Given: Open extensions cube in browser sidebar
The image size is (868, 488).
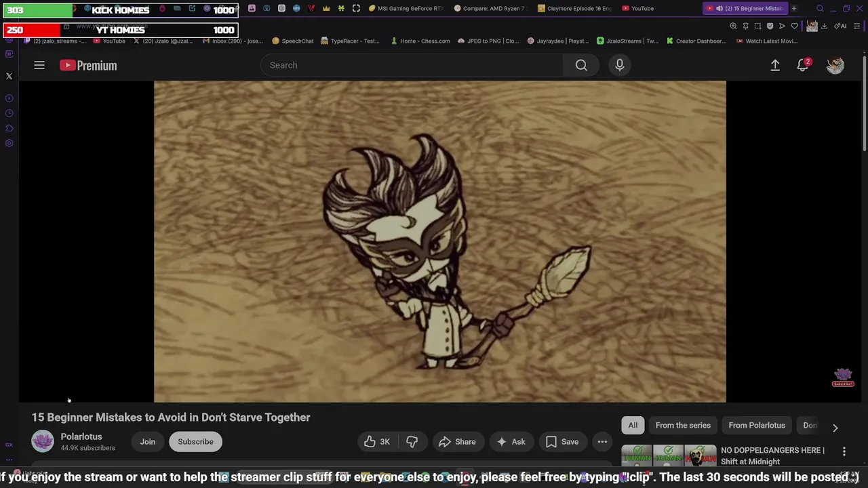Looking at the screenshot, I should tap(9, 128).
